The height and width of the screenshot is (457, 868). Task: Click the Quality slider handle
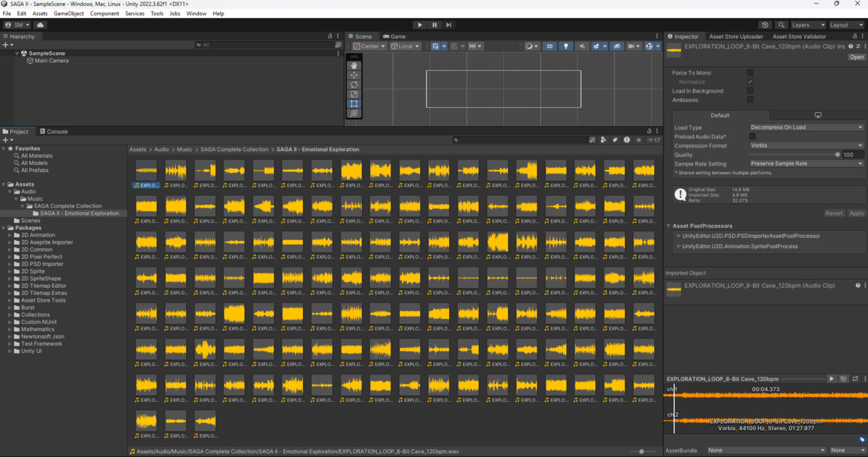tap(838, 155)
